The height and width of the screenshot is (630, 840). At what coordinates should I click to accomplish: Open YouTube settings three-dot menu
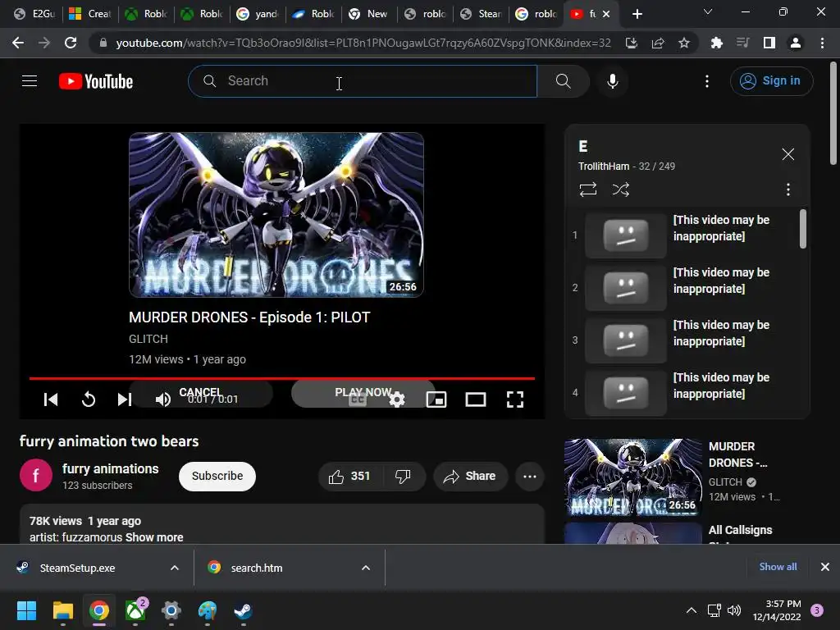click(706, 81)
